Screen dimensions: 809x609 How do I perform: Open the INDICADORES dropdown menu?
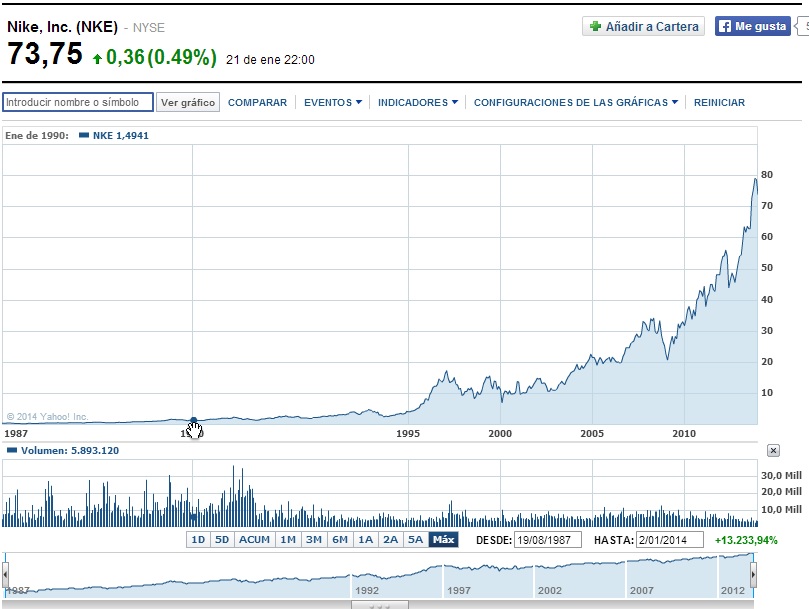417,103
